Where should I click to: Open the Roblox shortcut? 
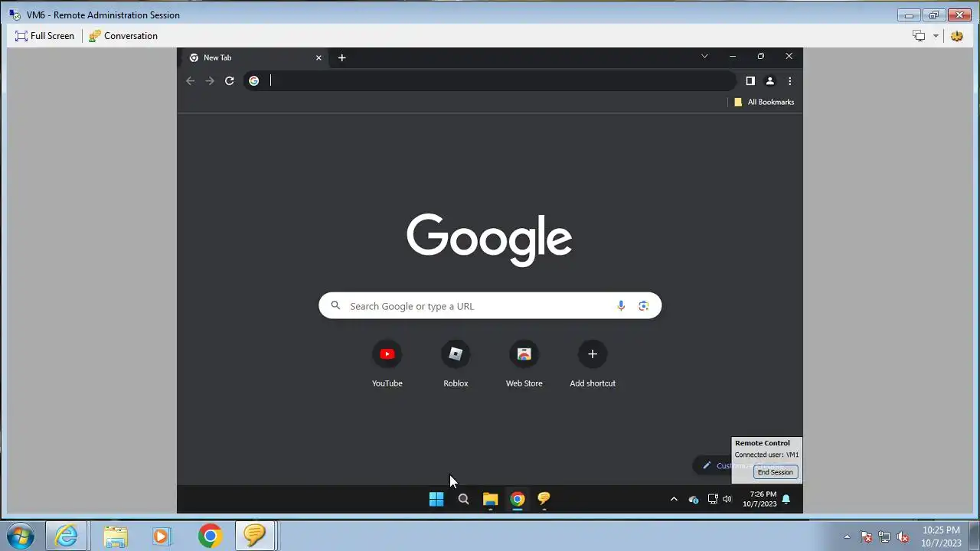point(456,364)
